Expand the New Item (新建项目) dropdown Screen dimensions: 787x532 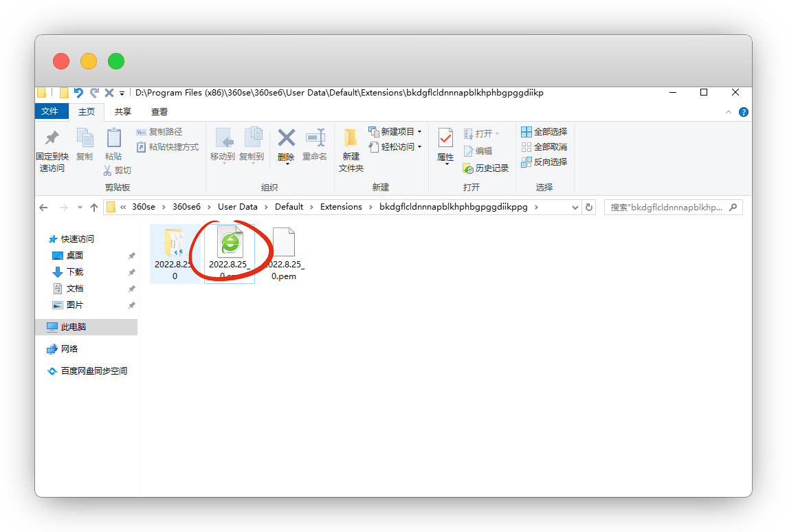tap(419, 132)
